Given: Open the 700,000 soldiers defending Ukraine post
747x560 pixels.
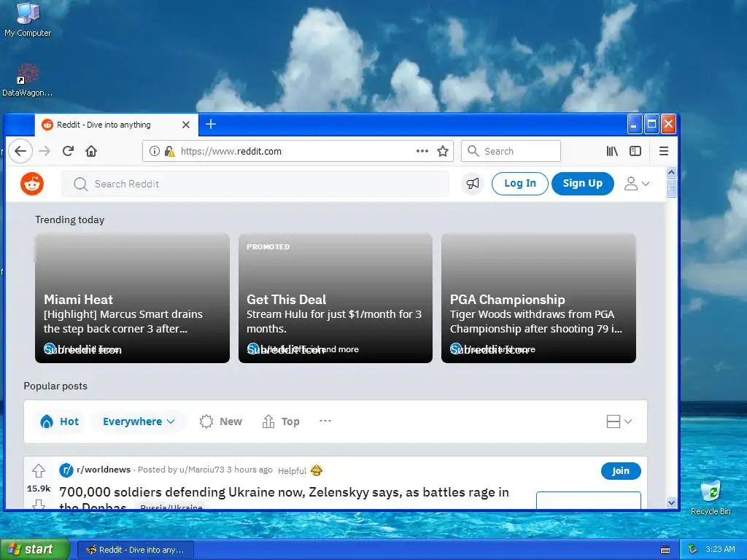Looking at the screenshot, I should [x=284, y=497].
